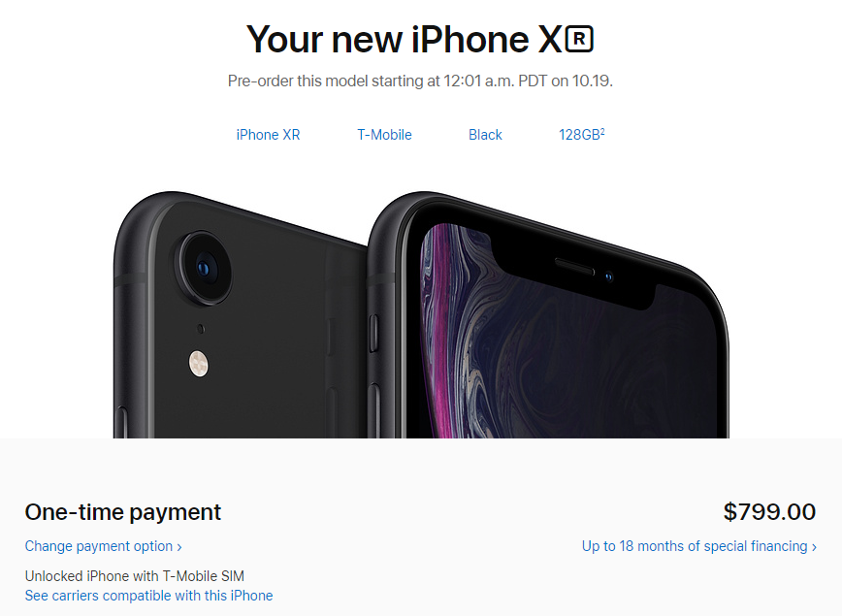Click the rear flash on the black iPhone
The image size is (842, 616).
click(198, 364)
